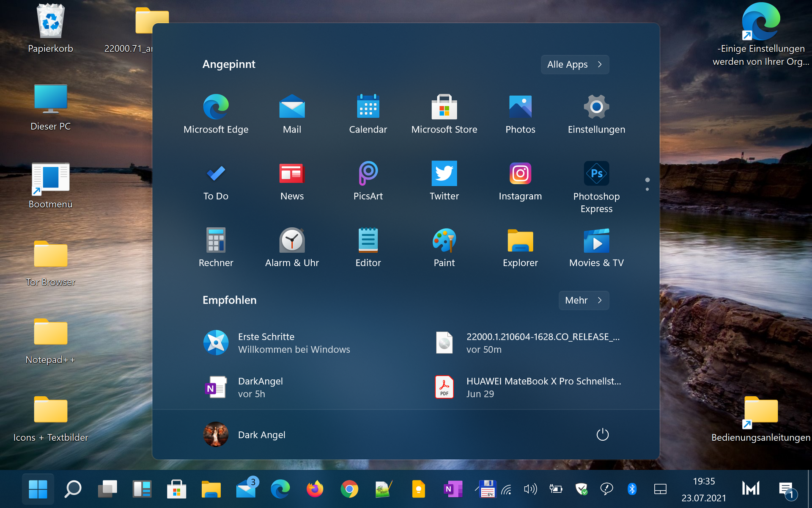Launch Google Chrome from the taskbar
This screenshot has width=812, height=508.
pyautogui.click(x=349, y=489)
